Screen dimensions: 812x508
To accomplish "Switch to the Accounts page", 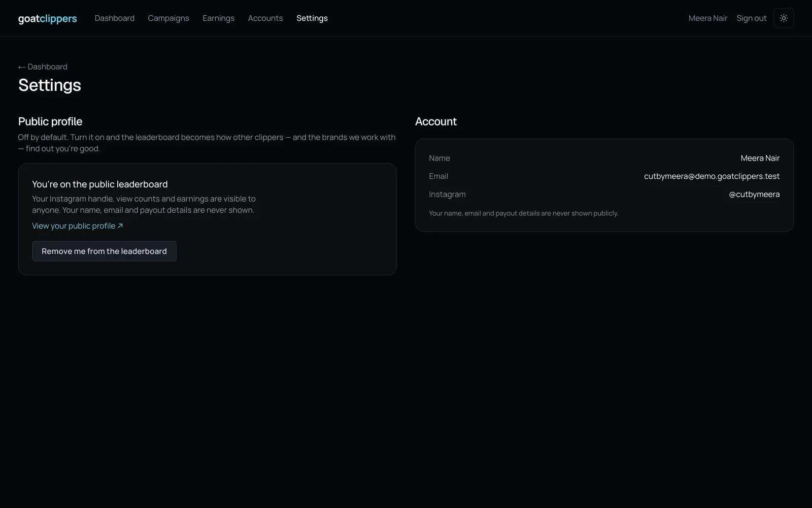I will 265,18.
